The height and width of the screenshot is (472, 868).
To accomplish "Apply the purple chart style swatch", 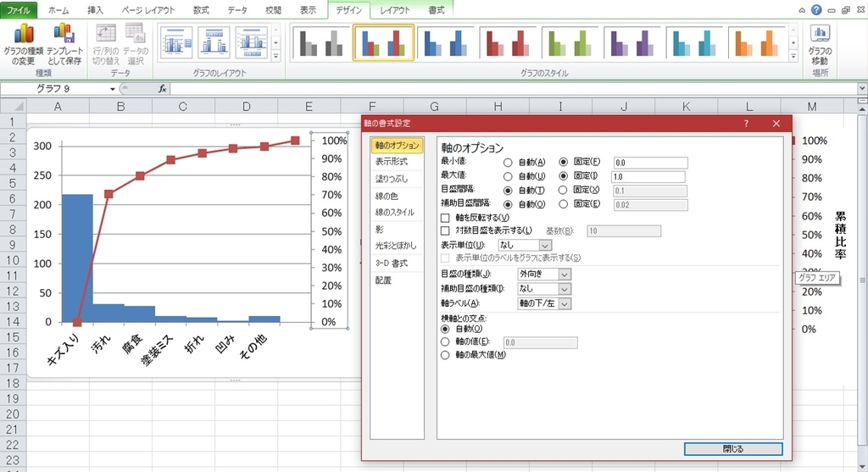I will tap(632, 42).
